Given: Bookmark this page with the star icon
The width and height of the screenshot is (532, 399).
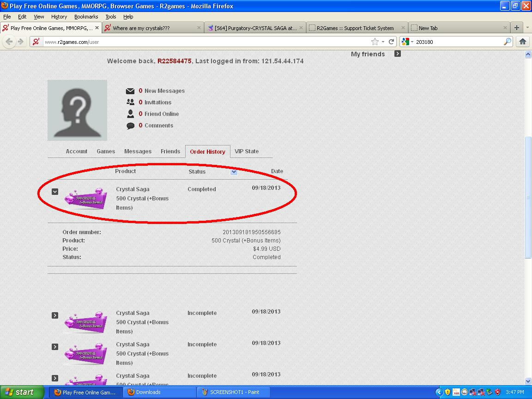Looking at the screenshot, I should pos(375,42).
